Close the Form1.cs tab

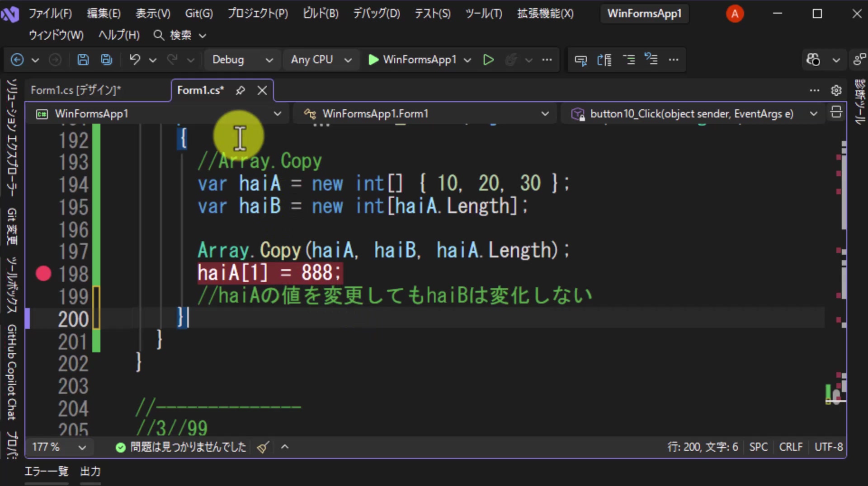click(x=262, y=90)
